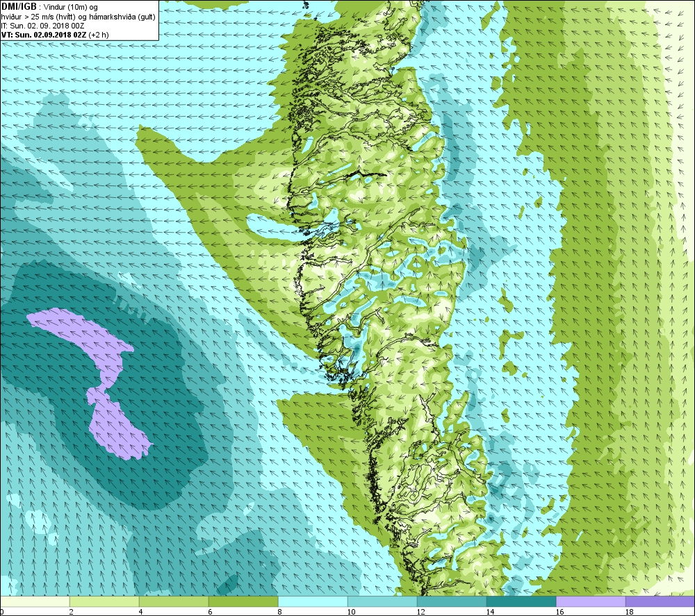695x616 pixels.
Task: Click the "Vindur (10m) og" label
Action: (71, 8)
